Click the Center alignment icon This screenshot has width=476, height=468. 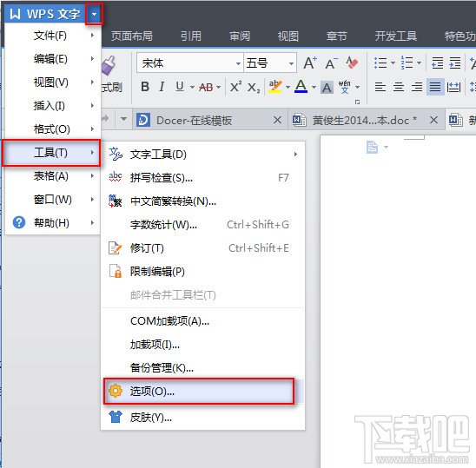tap(399, 88)
